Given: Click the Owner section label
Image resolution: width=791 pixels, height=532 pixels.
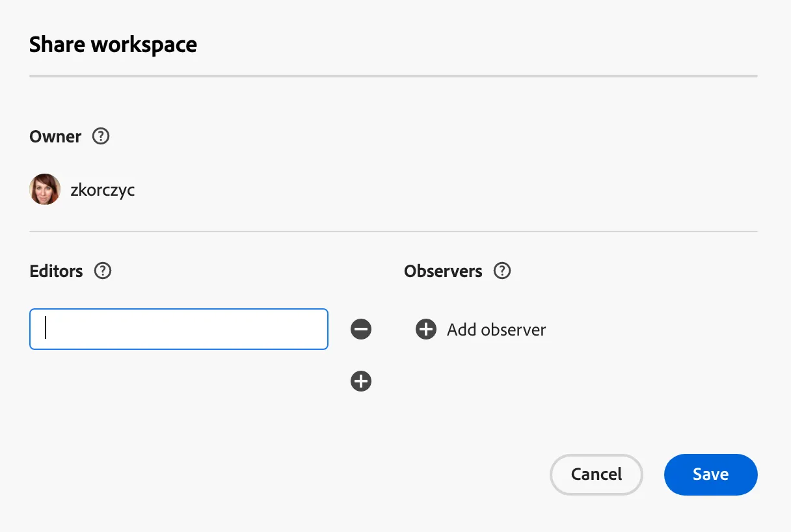Looking at the screenshot, I should 56,137.
